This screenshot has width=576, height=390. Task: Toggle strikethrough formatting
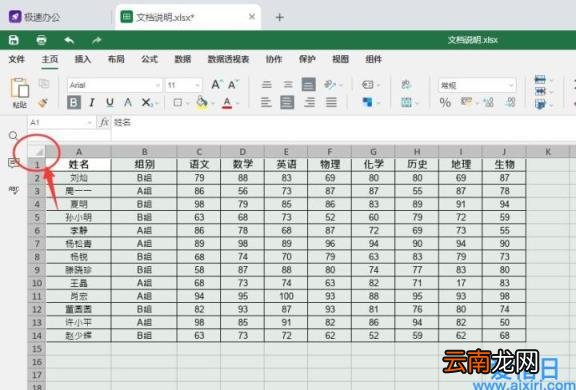128,102
